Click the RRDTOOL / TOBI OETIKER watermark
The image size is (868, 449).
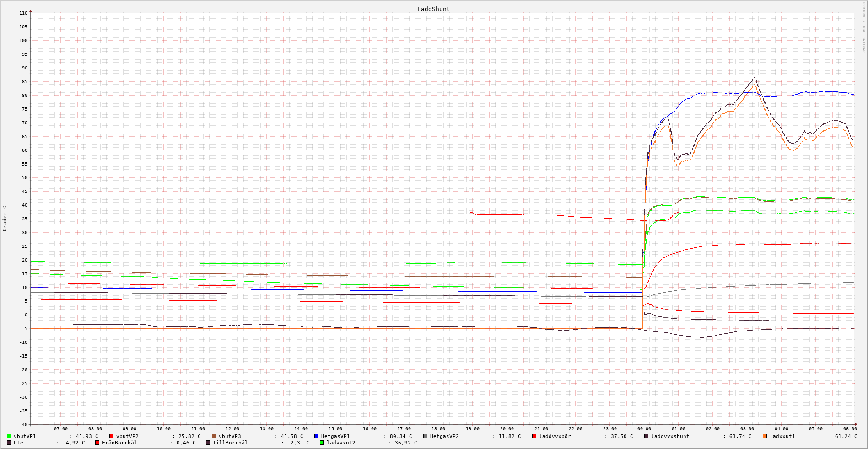click(863, 27)
